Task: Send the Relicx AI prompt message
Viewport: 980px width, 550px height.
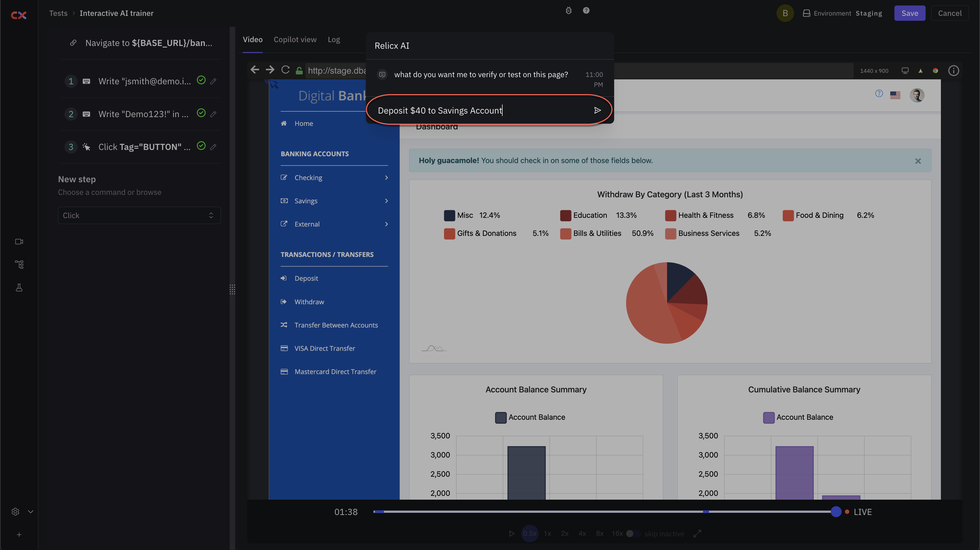Action: coord(597,110)
